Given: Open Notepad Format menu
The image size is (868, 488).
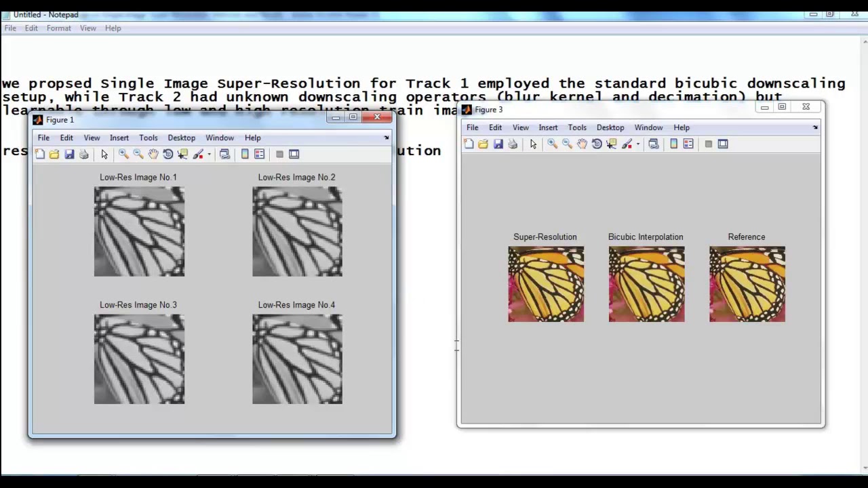Looking at the screenshot, I should point(59,28).
